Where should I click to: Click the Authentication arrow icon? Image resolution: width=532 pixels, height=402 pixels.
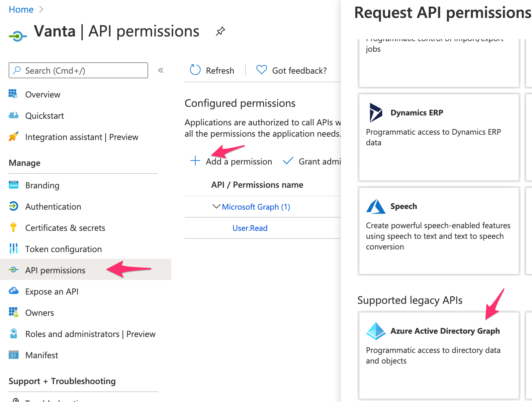point(14,206)
